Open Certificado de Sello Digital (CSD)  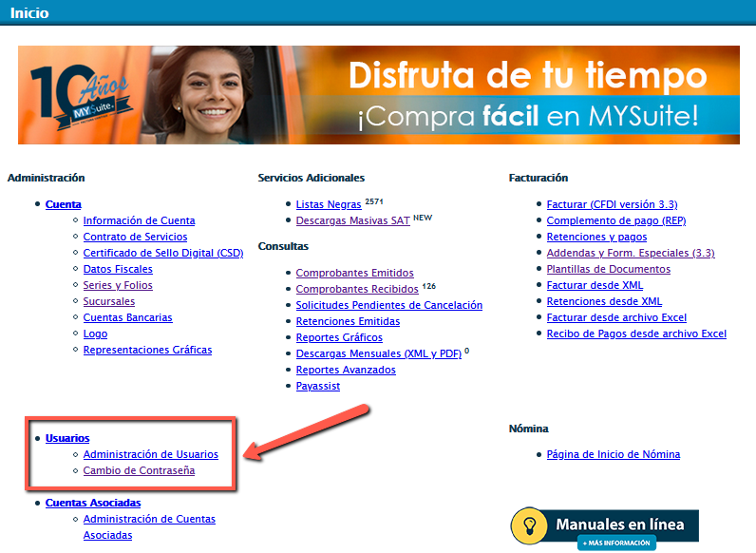point(163,253)
